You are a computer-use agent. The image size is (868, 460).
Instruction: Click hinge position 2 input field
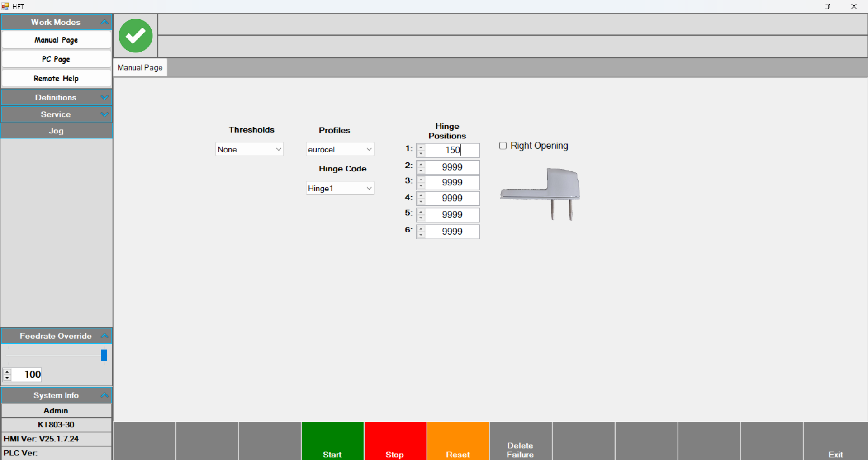(452, 167)
